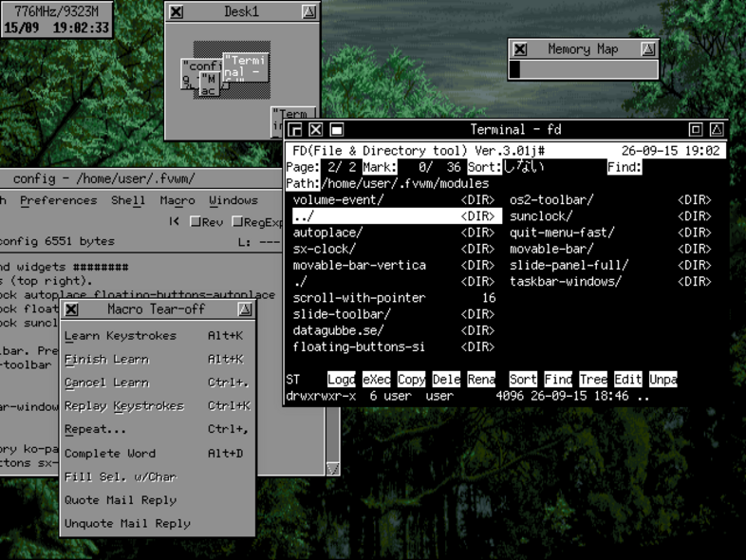Choose Fill Sel. w/Char entry

(x=158, y=476)
